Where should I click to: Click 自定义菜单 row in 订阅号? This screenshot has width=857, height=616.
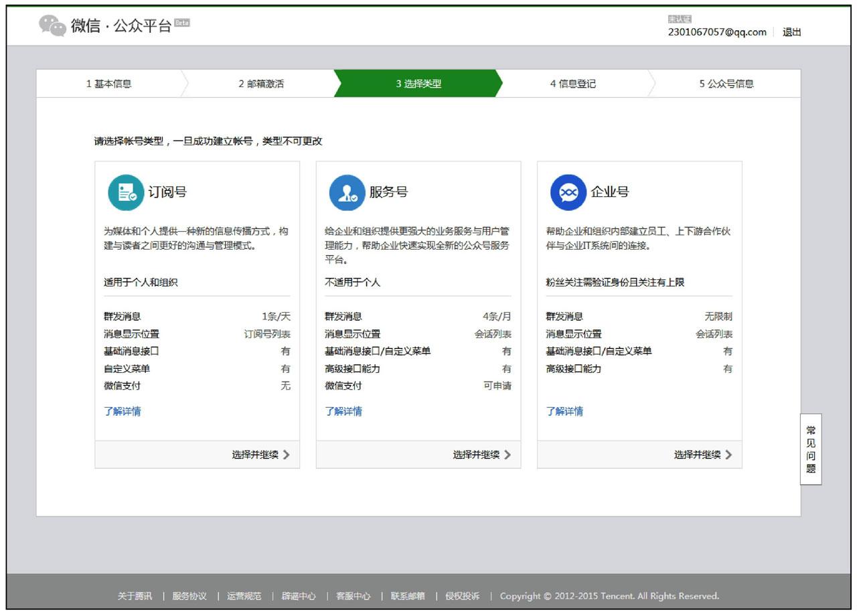[x=197, y=369]
